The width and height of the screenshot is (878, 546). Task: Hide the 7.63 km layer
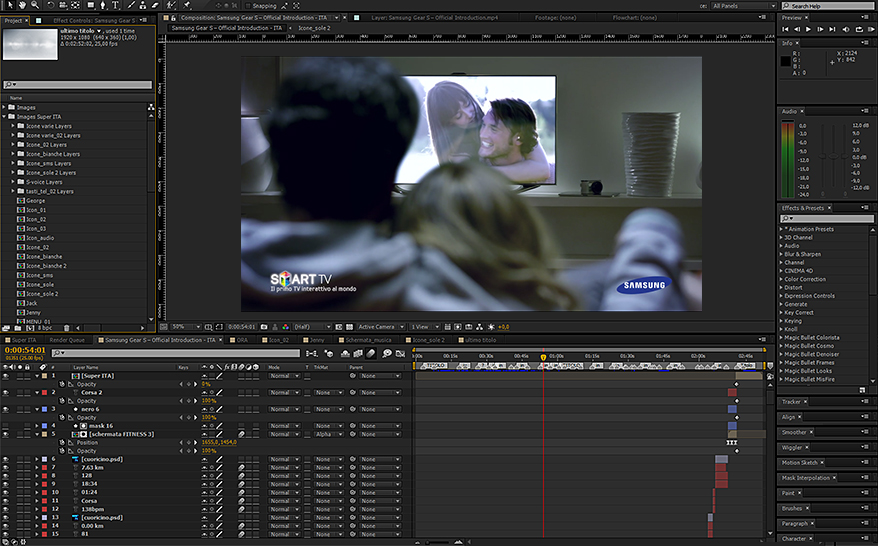(6, 468)
